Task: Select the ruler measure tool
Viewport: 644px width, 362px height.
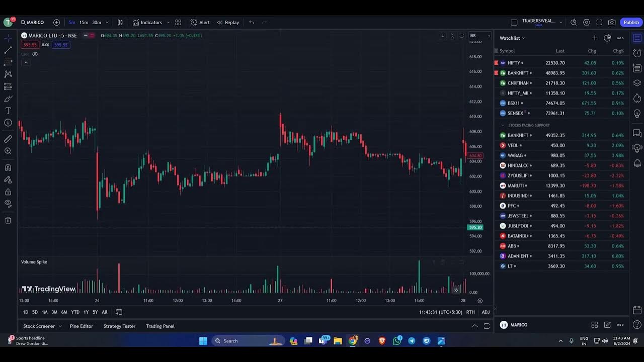Action: click(8, 139)
